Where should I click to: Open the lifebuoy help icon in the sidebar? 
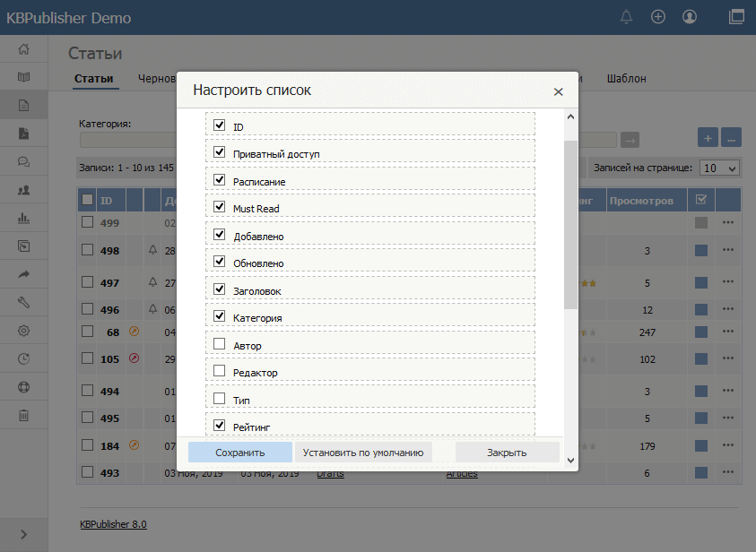23,387
